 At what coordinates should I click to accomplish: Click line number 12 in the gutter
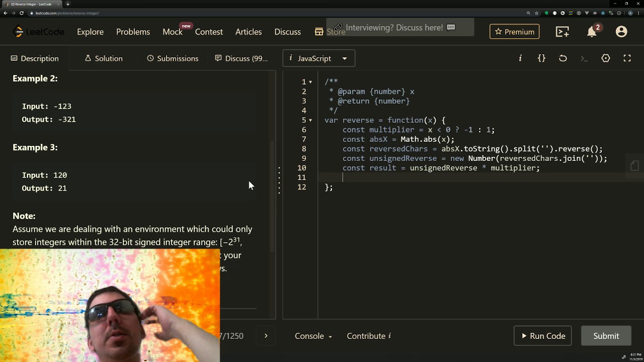pos(301,187)
